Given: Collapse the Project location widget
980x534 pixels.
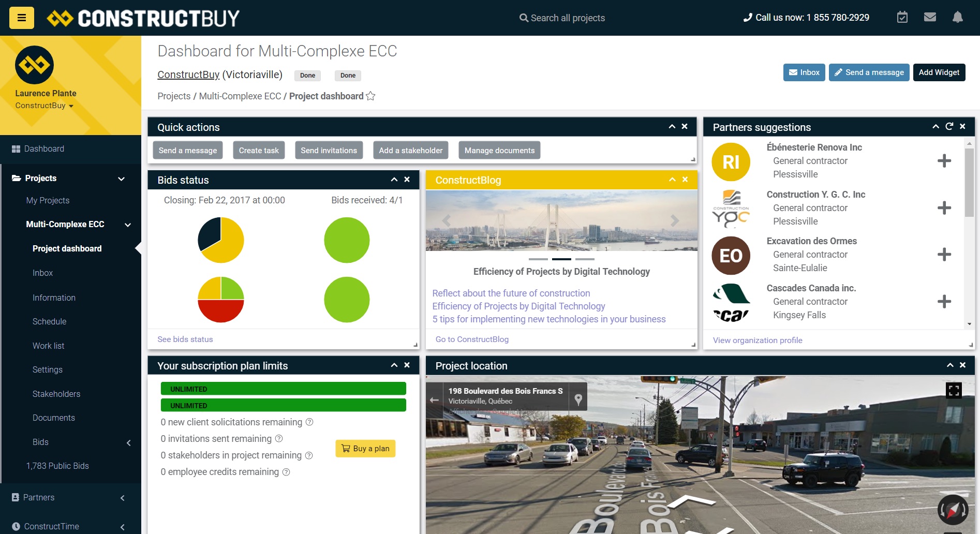Looking at the screenshot, I should click(950, 365).
